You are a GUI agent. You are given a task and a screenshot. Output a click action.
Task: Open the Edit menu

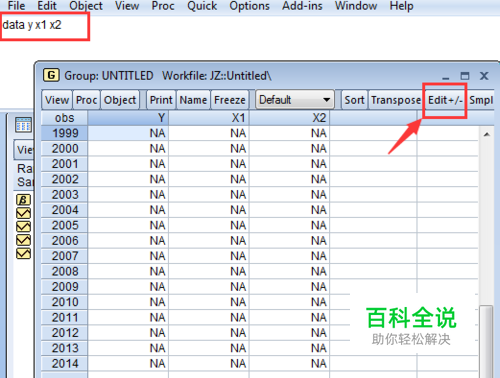click(x=47, y=6)
